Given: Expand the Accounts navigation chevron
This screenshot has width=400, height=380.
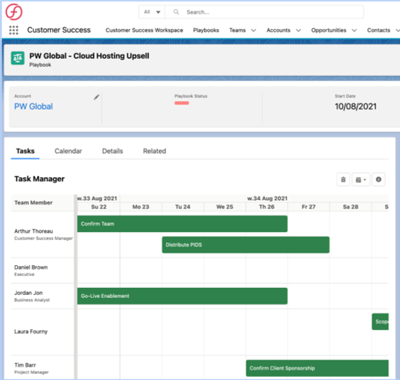Looking at the screenshot, I should click(298, 30).
